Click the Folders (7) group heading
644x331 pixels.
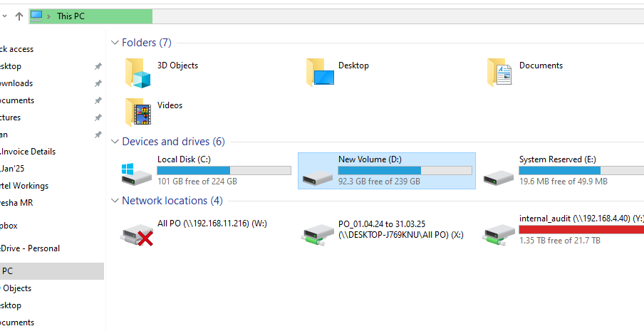pyautogui.click(x=147, y=42)
